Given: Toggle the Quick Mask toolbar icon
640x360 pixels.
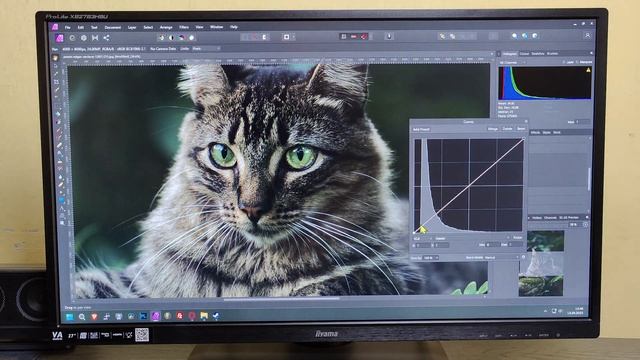Looking at the screenshot, I should click(287, 37).
